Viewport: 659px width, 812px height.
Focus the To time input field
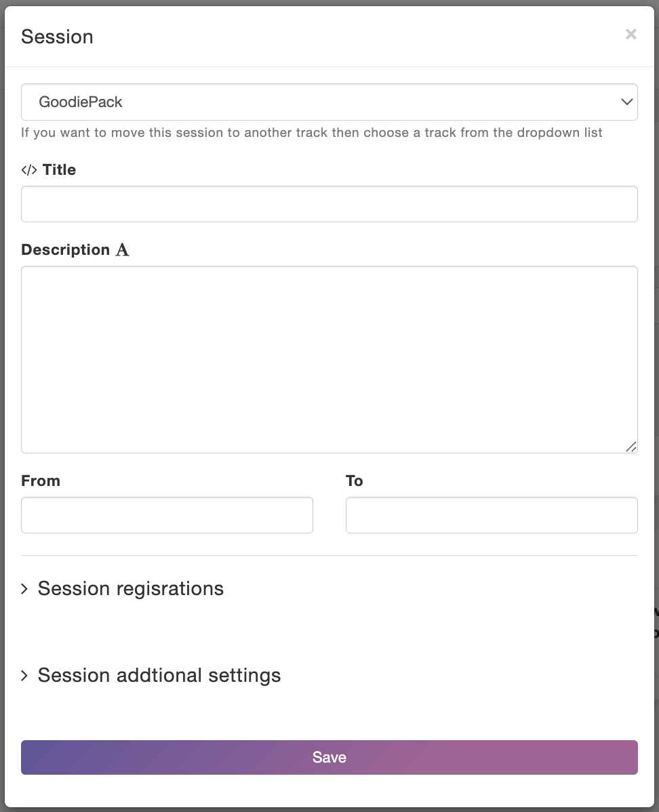pyautogui.click(x=492, y=515)
